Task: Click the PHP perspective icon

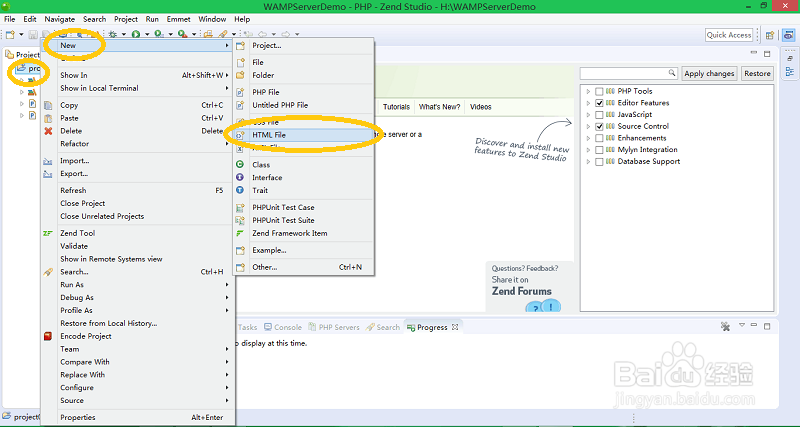Action: 788,35
